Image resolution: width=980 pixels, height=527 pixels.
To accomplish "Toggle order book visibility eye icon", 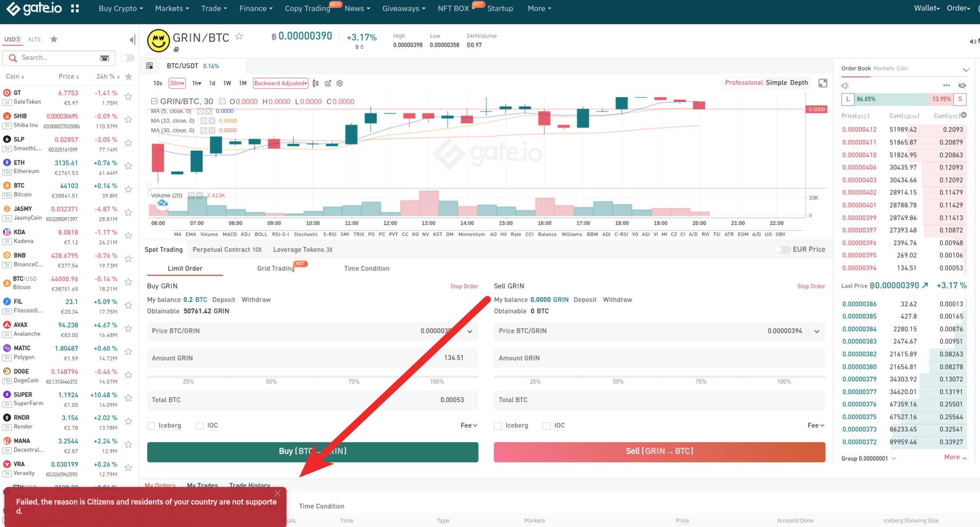I will [962, 85].
